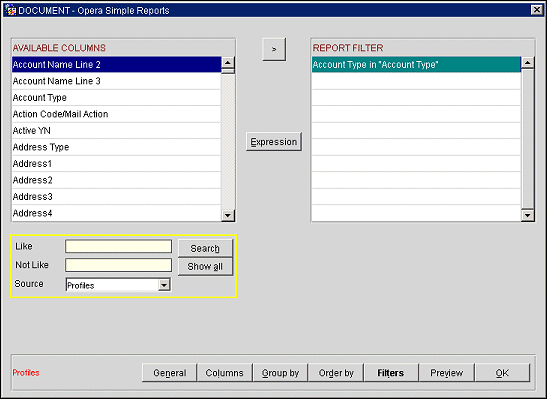Select the Address3 column
547x399 pixels.
[x=117, y=197]
